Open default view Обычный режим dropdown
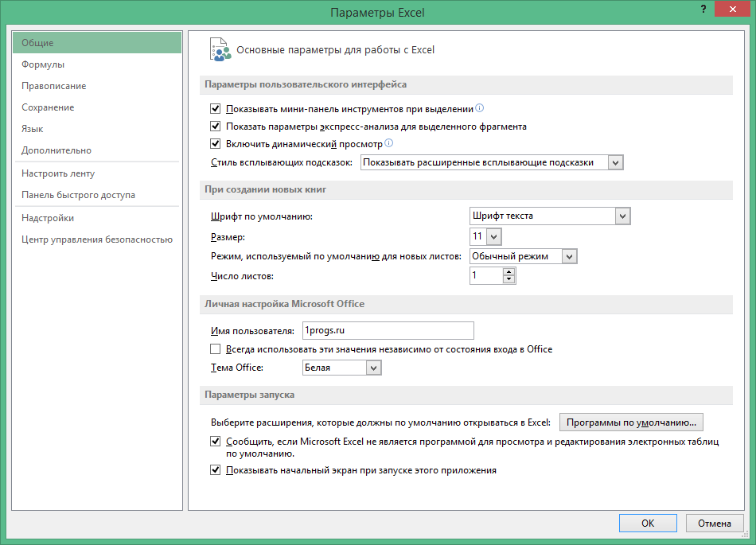The image size is (756, 545). pyautogui.click(x=569, y=256)
